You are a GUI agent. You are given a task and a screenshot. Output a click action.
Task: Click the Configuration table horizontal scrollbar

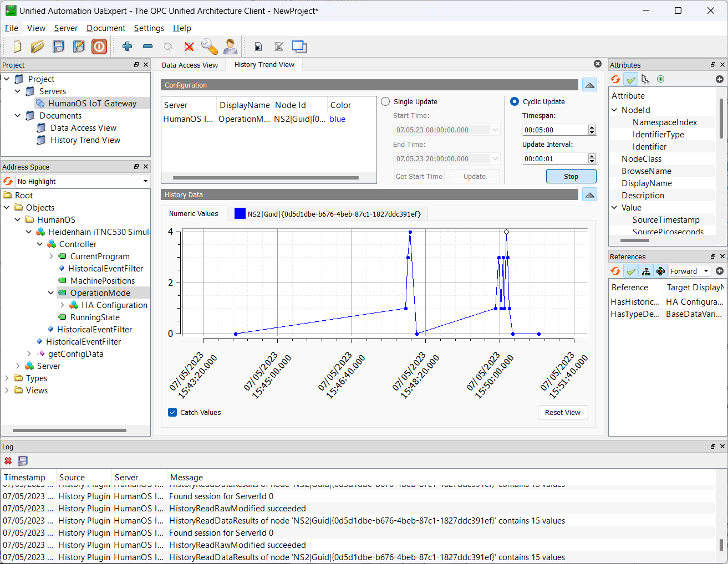click(266, 178)
